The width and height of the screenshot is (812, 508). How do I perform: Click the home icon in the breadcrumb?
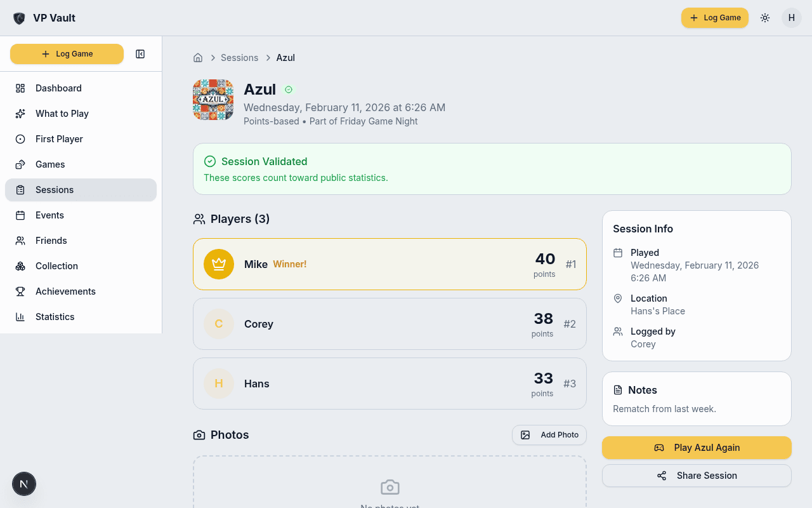[x=198, y=58]
